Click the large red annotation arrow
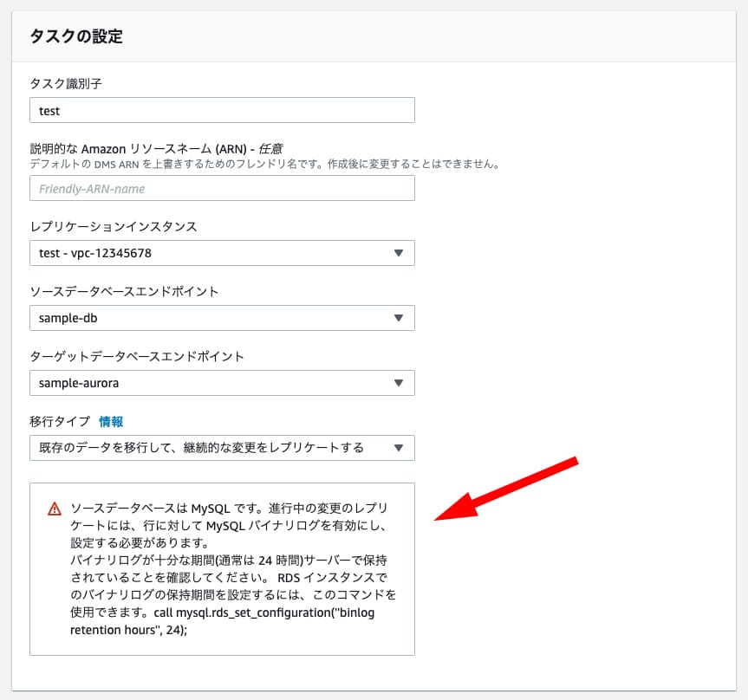 pyautogui.click(x=505, y=488)
